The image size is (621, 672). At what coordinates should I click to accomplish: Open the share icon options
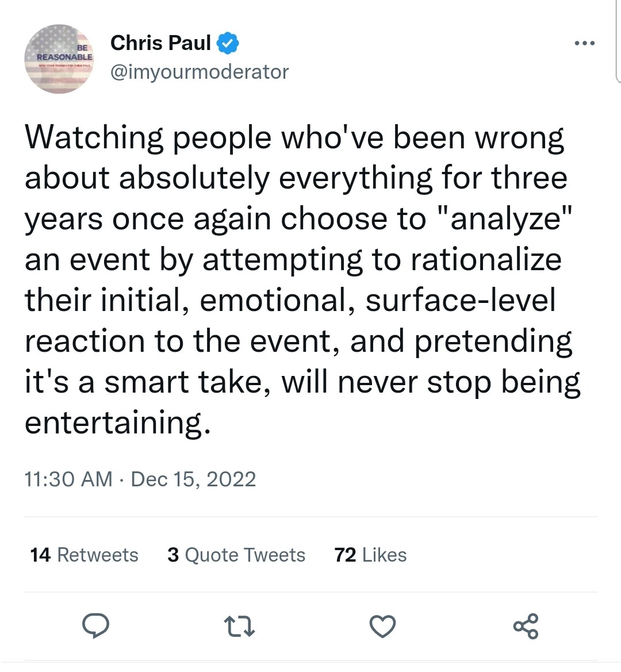526,626
